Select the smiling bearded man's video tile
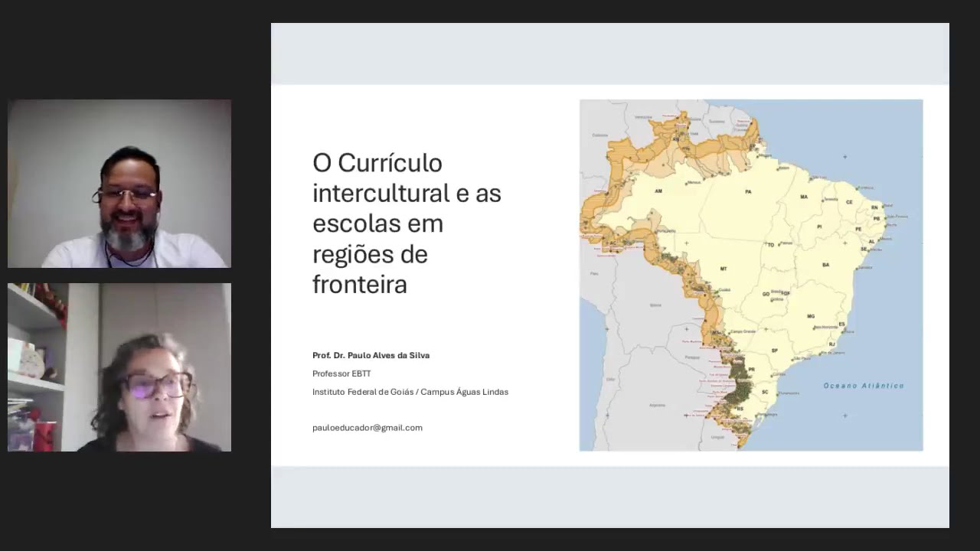The height and width of the screenshot is (551, 980). click(x=119, y=184)
